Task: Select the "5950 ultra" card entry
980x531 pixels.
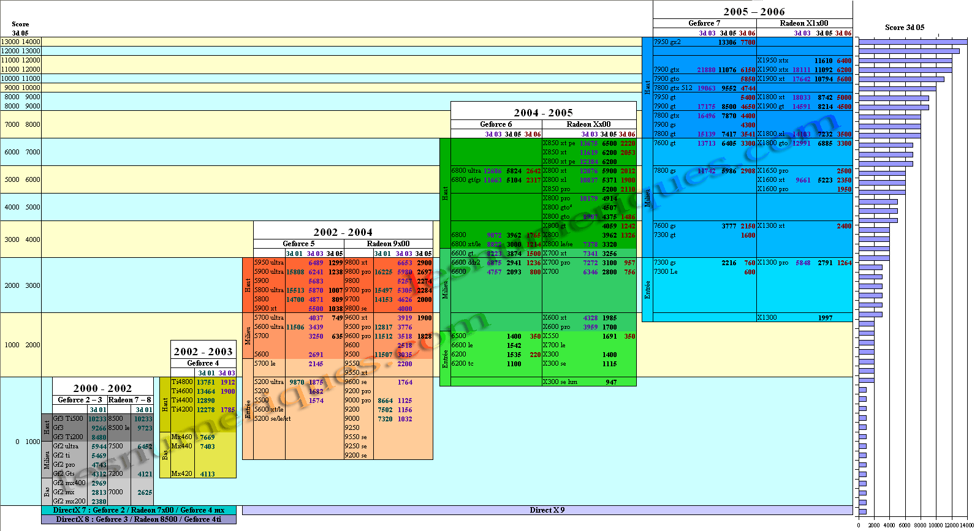Action: 269,263
